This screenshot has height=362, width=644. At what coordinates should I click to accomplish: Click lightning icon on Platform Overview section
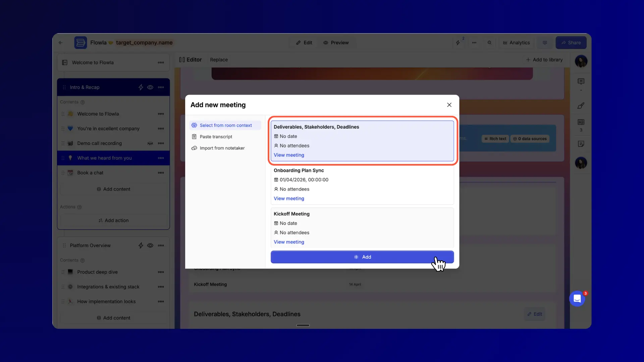click(x=141, y=245)
